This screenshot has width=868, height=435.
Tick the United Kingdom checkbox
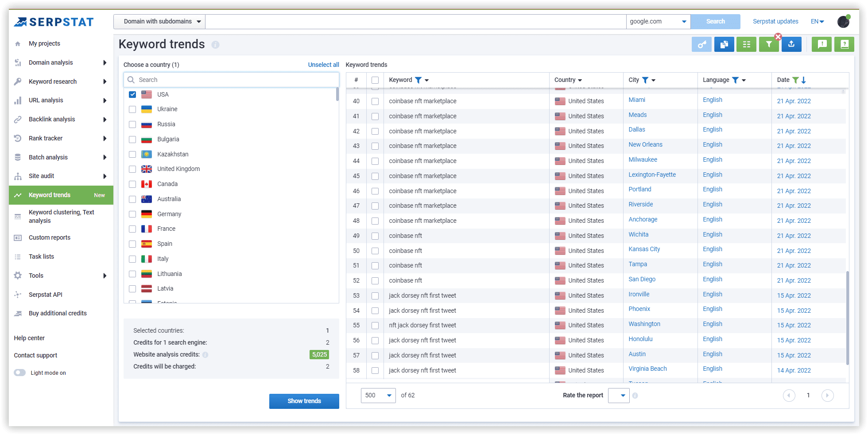132,169
